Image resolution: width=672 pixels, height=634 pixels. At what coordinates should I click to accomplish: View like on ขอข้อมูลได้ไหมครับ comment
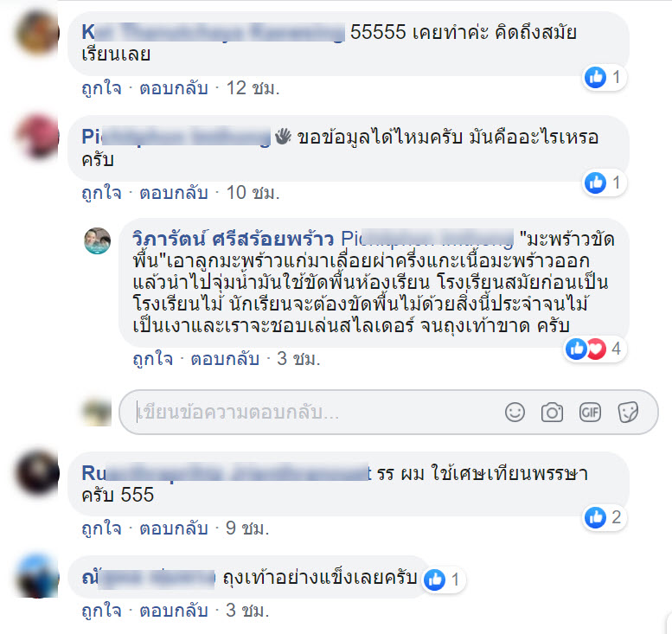(604, 183)
